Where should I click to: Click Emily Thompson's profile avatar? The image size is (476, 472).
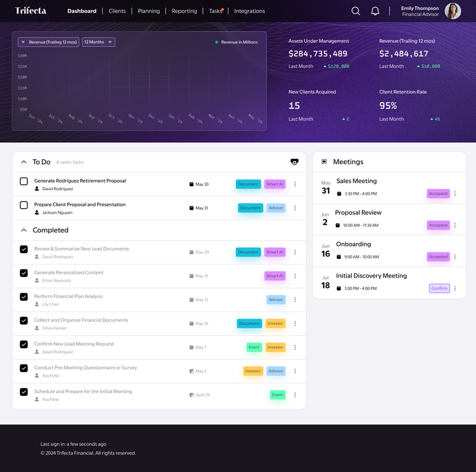453,11
